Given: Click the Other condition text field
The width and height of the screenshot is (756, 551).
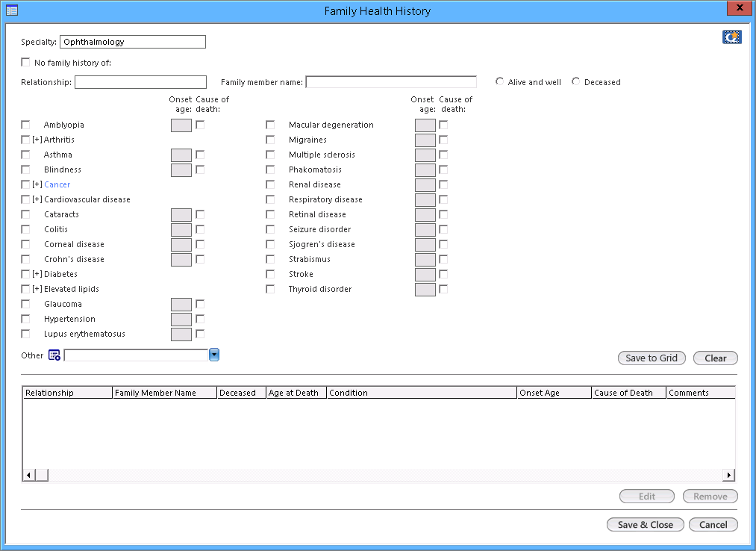Looking at the screenshot, I should click(x=136, y=355).
